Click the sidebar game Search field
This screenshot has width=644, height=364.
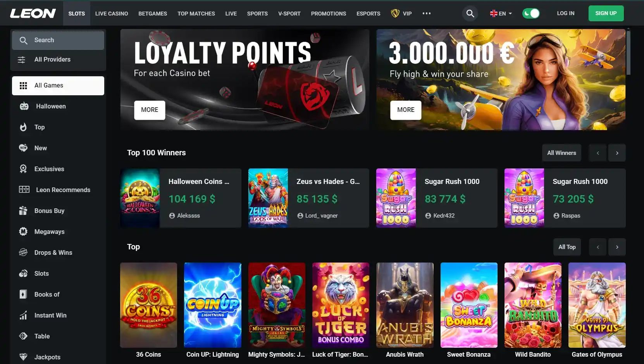(x=58, y=40)
